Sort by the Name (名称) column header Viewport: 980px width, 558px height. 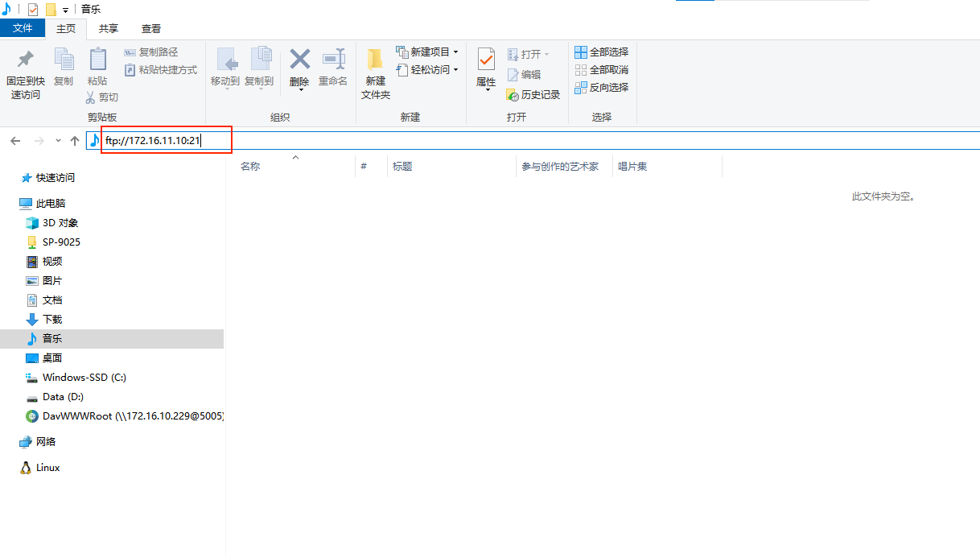(x=250, y=167)
